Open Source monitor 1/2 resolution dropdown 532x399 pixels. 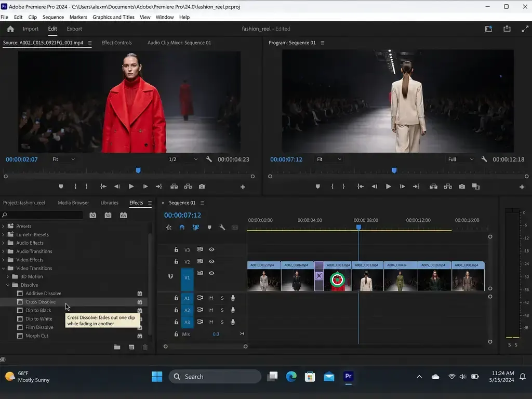coord(183,159)
